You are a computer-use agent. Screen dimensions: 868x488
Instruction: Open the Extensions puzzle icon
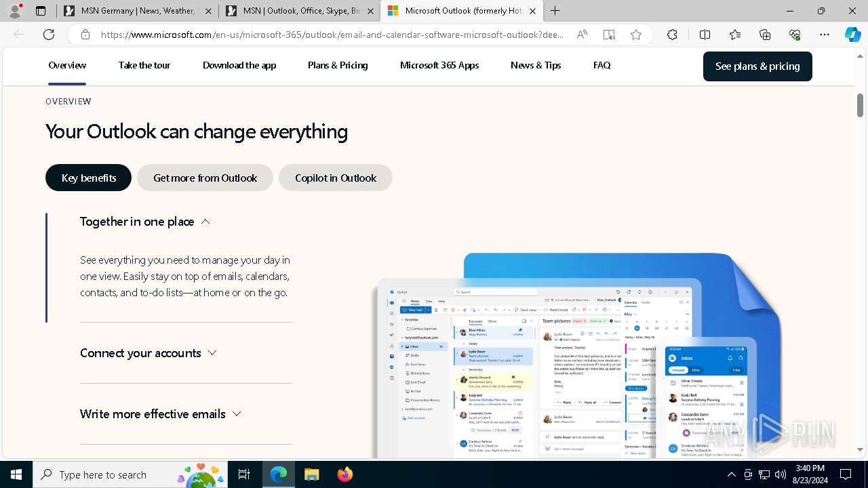click(x=672, y=35)
